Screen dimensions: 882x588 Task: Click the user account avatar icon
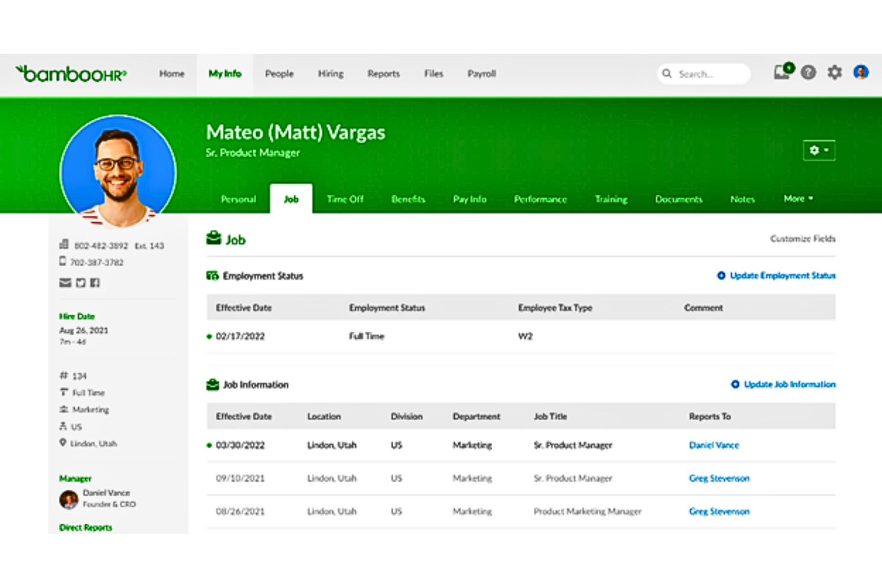(x=861, y=73)
